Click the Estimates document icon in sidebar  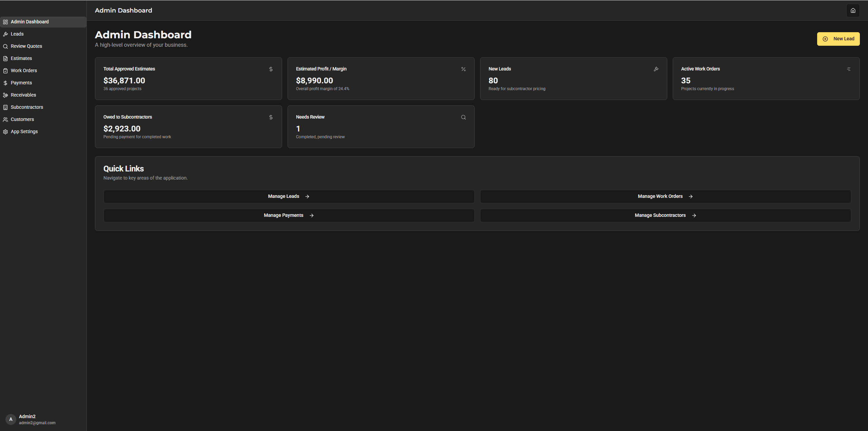(5, 59)
